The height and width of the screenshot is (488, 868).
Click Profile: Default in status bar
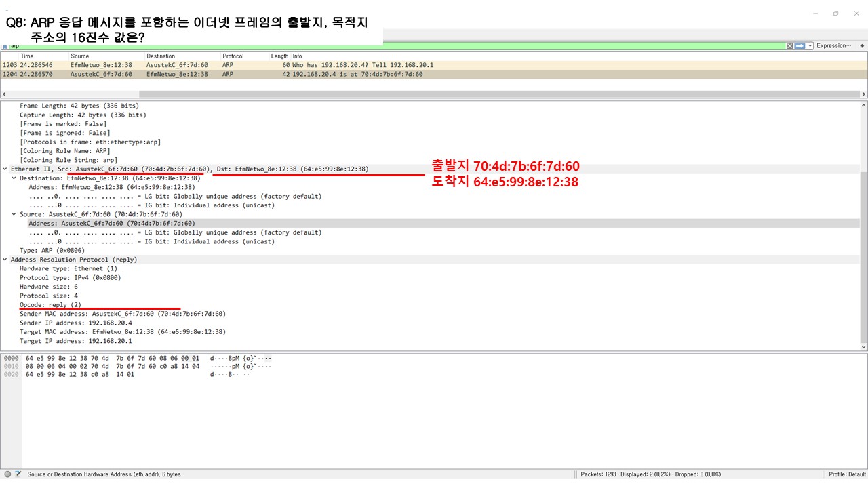[847, 474]
